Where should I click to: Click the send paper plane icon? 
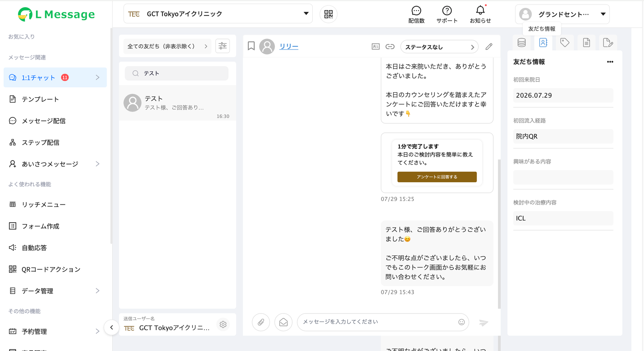click(x=484, y=322)
